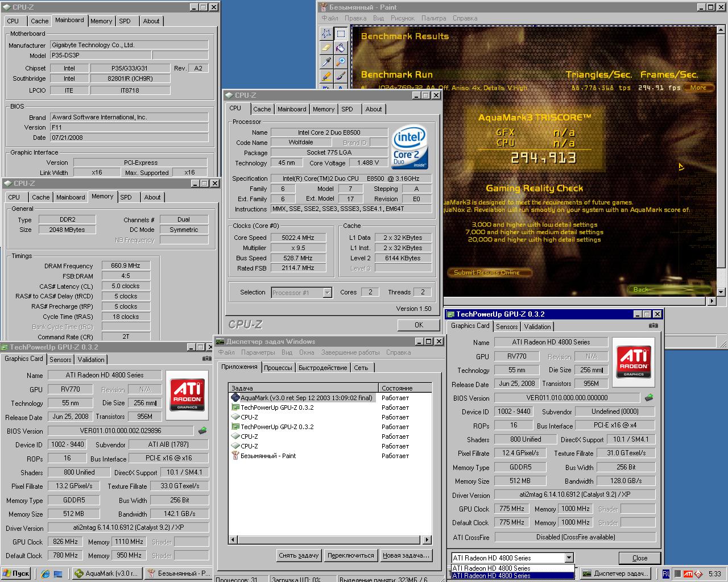This screenshot has width=728, height=582.
Task: Select AquaMark row in Task Manager list
Action: pos(303,398)
